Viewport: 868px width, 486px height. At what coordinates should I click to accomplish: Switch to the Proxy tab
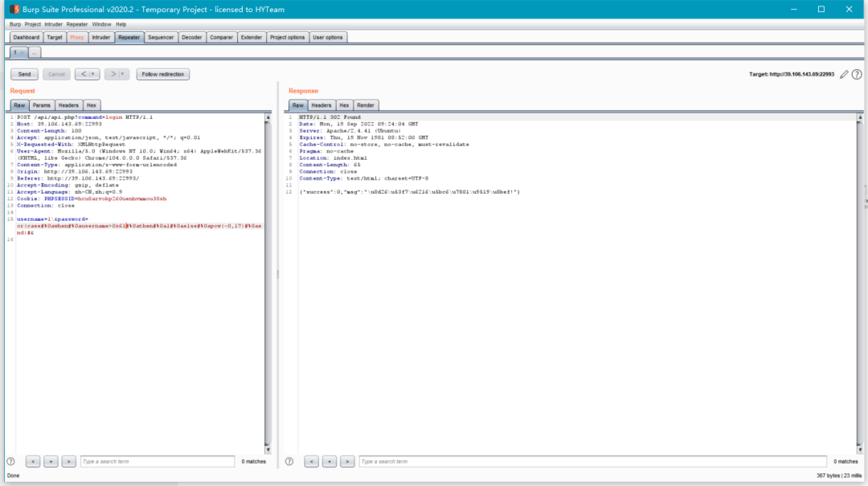pos(77,38)
